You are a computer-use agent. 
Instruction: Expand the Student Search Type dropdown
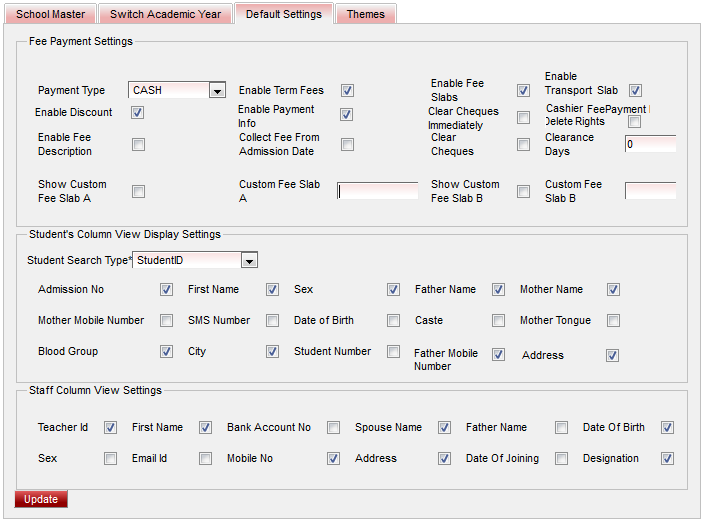point(249,261)
